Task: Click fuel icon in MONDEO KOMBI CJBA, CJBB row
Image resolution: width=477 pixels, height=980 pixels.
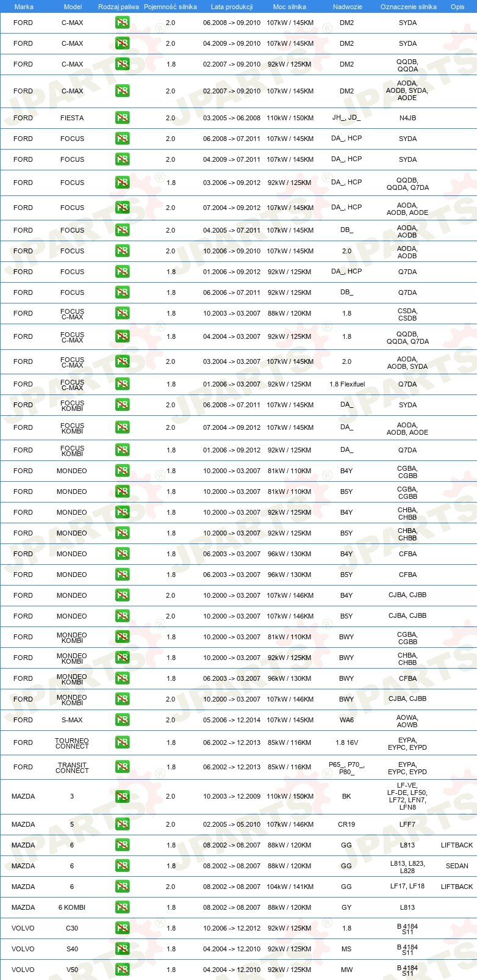Action: pos(122,699)
